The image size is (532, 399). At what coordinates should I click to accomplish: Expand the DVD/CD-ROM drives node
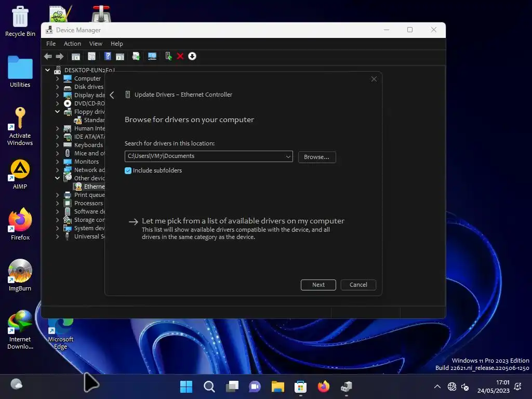[x=57, y=103]
